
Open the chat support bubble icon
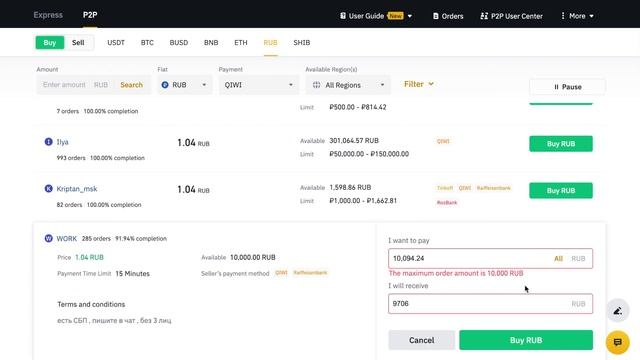[x=618, y=342]
